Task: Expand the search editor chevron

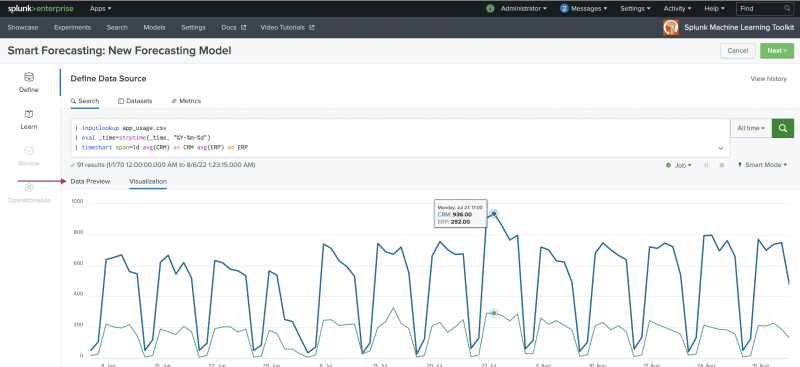Action: [x=720, y=148]
